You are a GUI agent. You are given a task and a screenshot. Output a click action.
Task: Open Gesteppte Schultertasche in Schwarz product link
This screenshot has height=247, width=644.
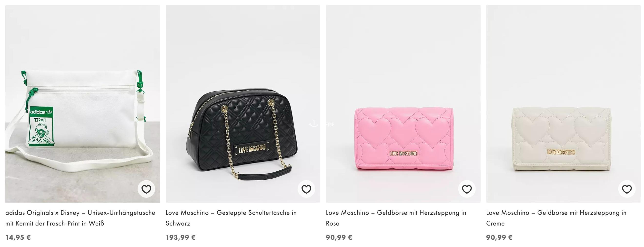(231, 218)
